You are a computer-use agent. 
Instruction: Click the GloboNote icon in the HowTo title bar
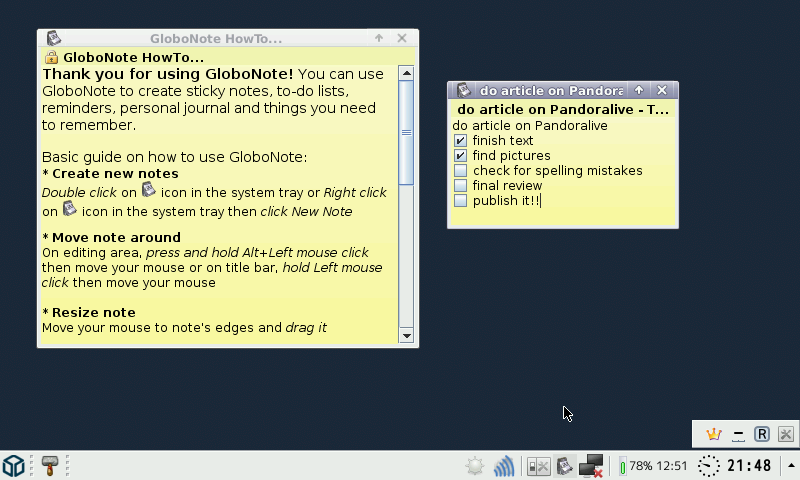tap(54, 38)
